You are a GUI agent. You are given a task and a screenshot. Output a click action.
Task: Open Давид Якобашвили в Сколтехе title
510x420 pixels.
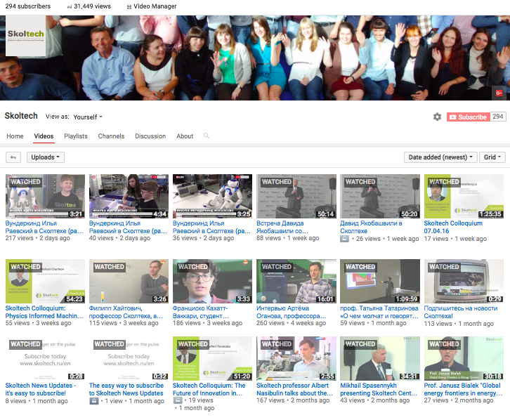pyautogui.click(x=371, y=228)
